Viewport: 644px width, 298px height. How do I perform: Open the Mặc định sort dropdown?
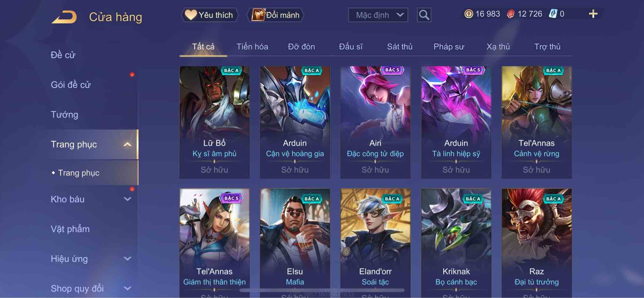click(378, 15)
